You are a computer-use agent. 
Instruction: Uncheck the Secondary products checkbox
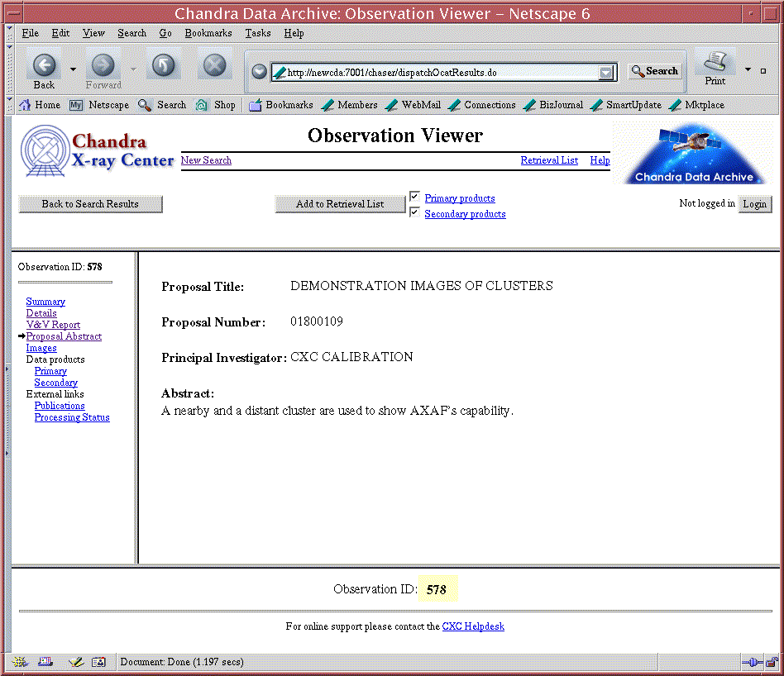[414, 212]
